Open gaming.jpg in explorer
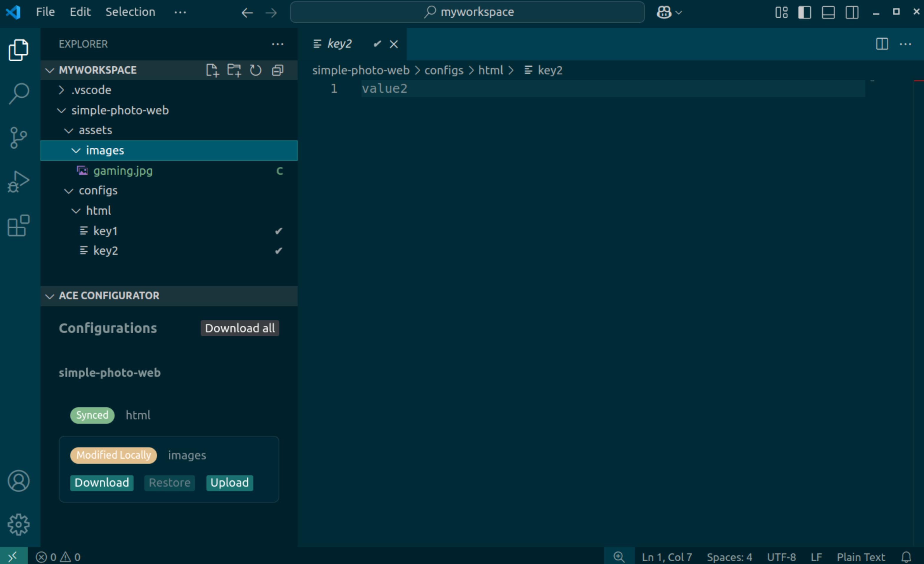Viewport: 924px width, 564px height. pos(169,171)
